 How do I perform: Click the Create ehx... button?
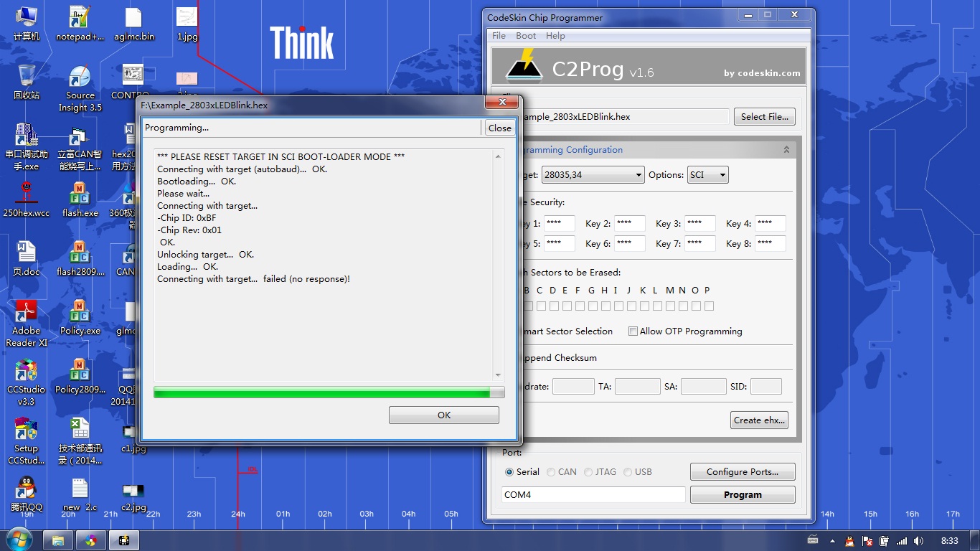(x=759, y=420)
